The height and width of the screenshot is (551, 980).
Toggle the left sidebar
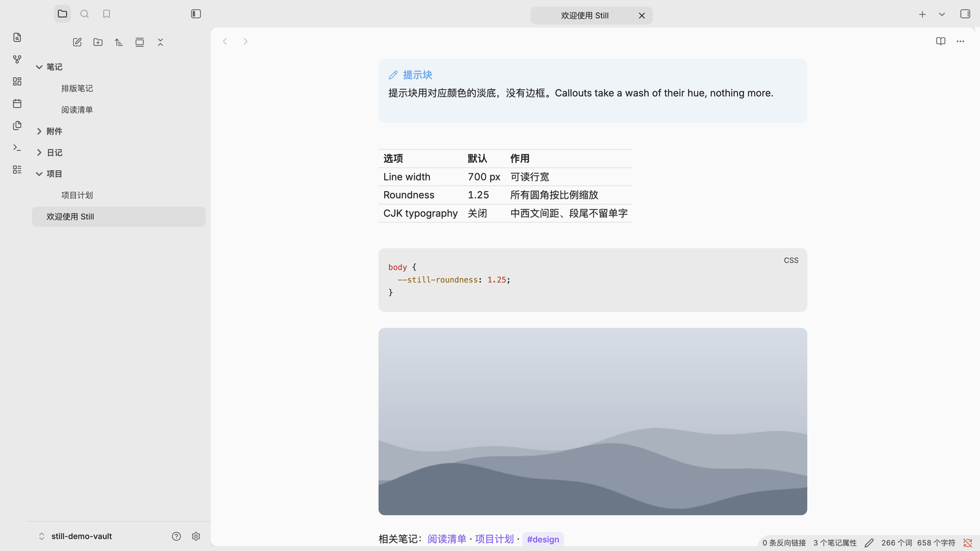[196, 13]
